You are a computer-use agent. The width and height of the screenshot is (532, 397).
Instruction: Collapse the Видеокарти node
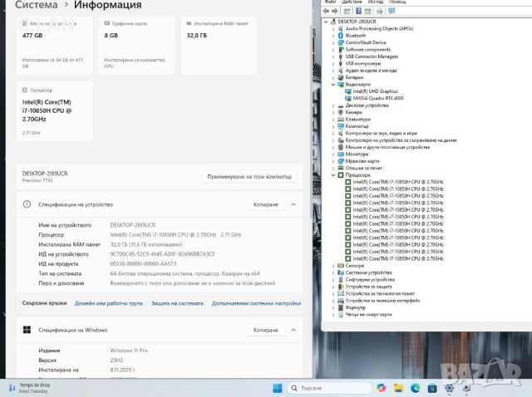tap(332, 85)
